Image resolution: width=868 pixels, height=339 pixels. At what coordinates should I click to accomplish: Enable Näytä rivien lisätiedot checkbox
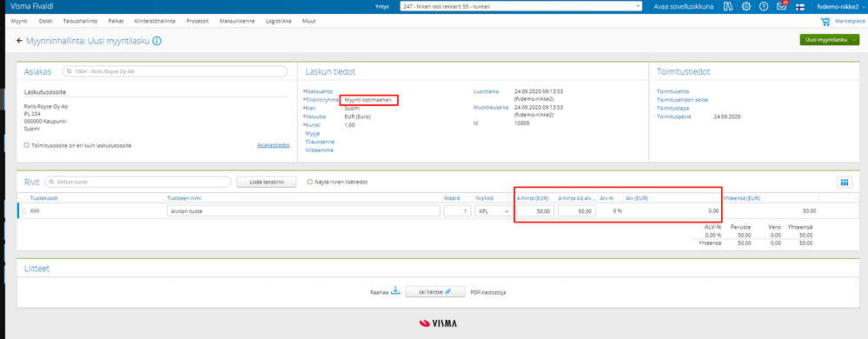(309, 183)
